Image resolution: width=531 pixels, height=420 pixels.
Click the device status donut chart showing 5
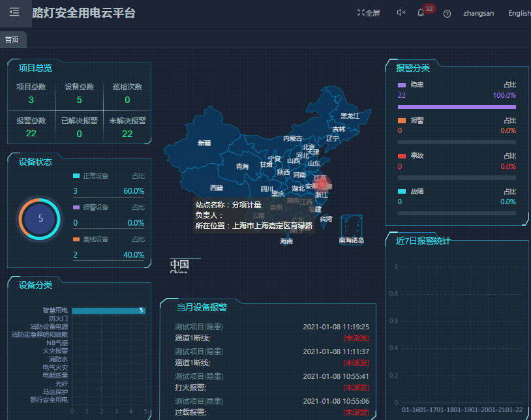point(40,218)
